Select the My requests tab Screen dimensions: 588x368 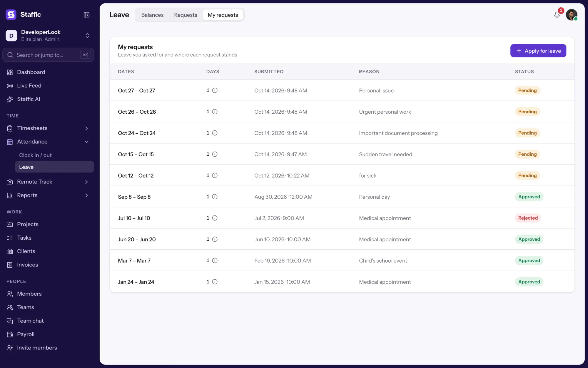223,15
